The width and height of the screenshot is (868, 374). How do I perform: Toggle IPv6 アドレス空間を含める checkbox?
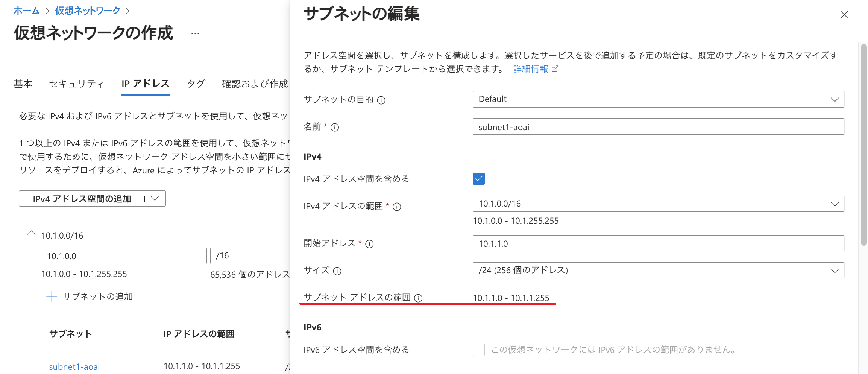pyautogui.click(x=478, y=350)
